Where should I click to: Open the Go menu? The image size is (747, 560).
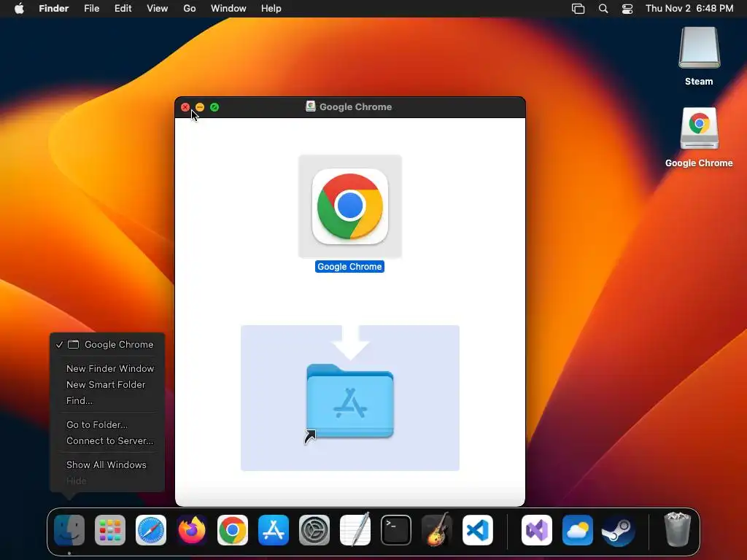[x=190, y=9]
